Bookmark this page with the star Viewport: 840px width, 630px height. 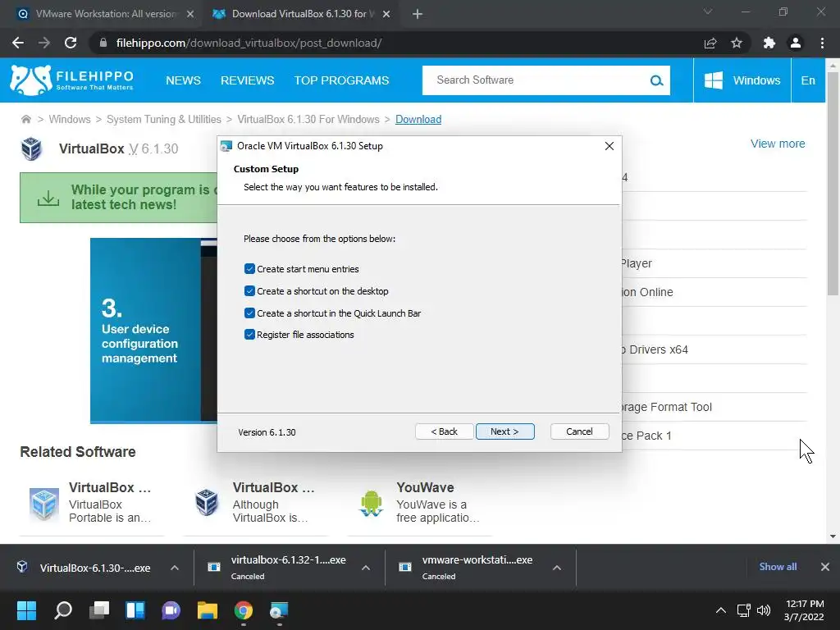[x=737, y=43]
